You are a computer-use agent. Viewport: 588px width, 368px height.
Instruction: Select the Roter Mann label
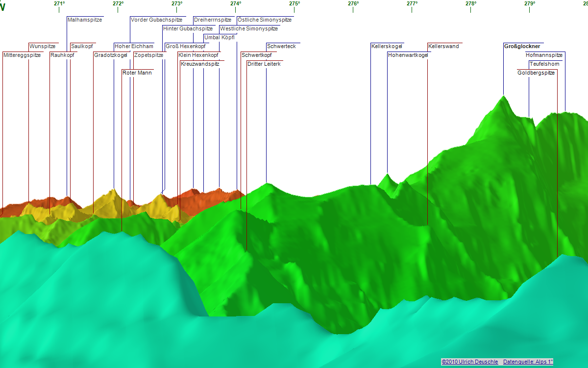(137, 73)
